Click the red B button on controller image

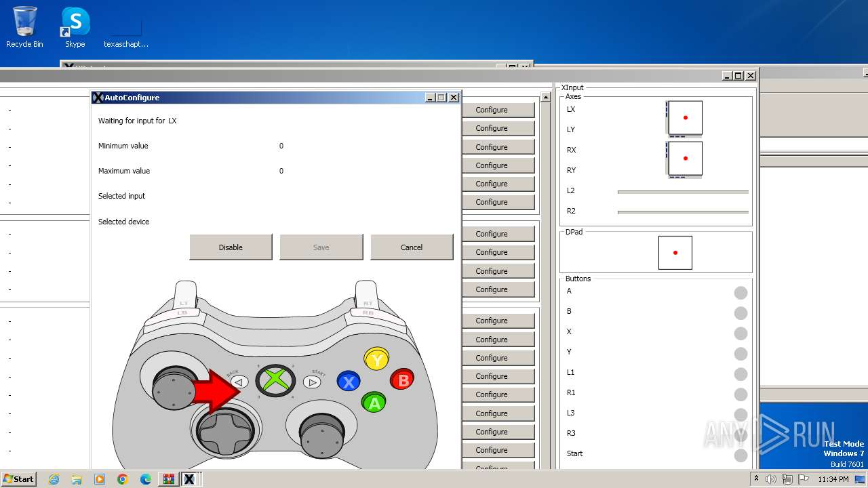pos(402,380)
